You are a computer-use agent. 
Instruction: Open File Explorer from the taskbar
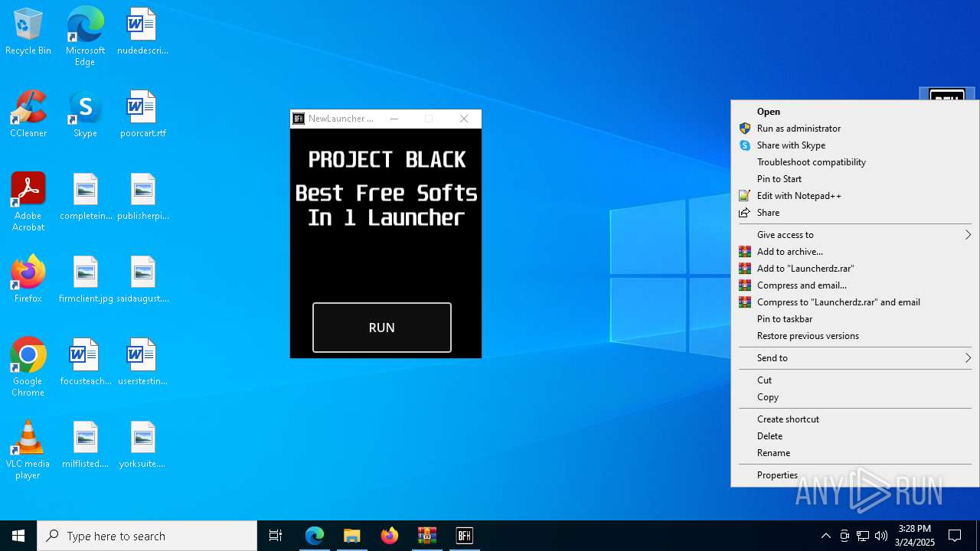pyautogui.click(x=352, y=536)
